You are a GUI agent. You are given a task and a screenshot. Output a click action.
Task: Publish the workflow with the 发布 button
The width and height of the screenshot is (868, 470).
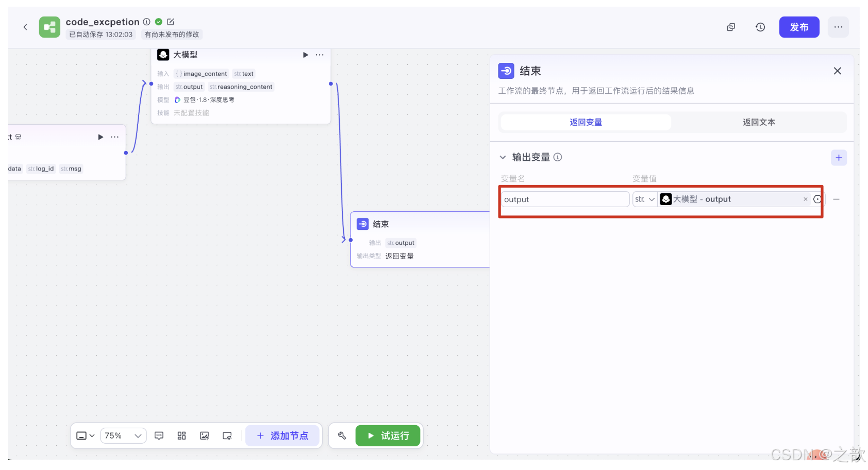tap(799, 27)
